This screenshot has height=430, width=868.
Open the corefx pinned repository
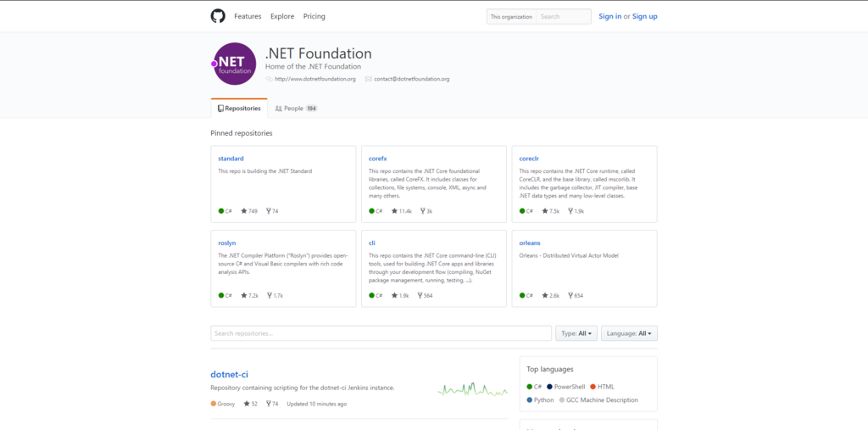[377, 159]
